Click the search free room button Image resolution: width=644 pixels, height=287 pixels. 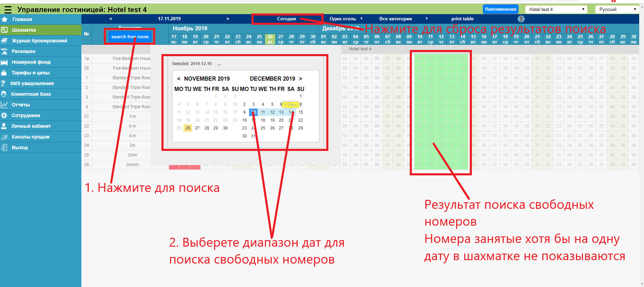pyautogui.click(x=130, y=37)
